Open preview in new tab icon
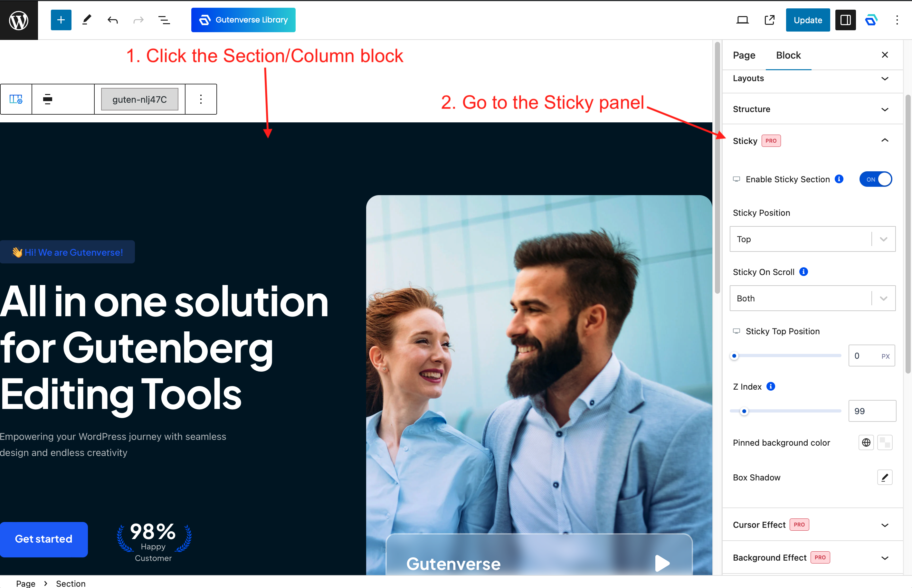912x588 pixels. pos(770,20)
